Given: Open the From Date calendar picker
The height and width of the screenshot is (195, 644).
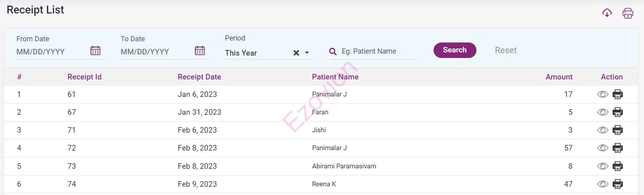Looking at the screenshot, I should tap(95, 51).
